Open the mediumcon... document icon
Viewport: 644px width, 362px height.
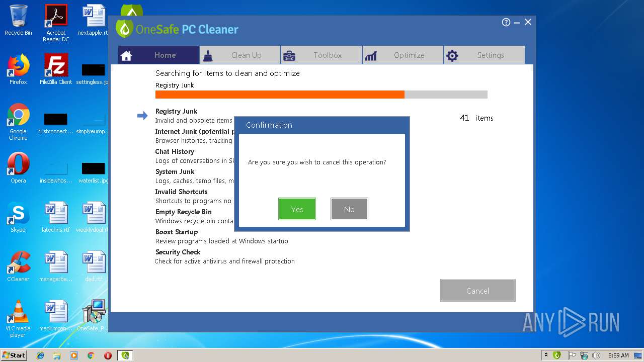click(x=56, y=316)
